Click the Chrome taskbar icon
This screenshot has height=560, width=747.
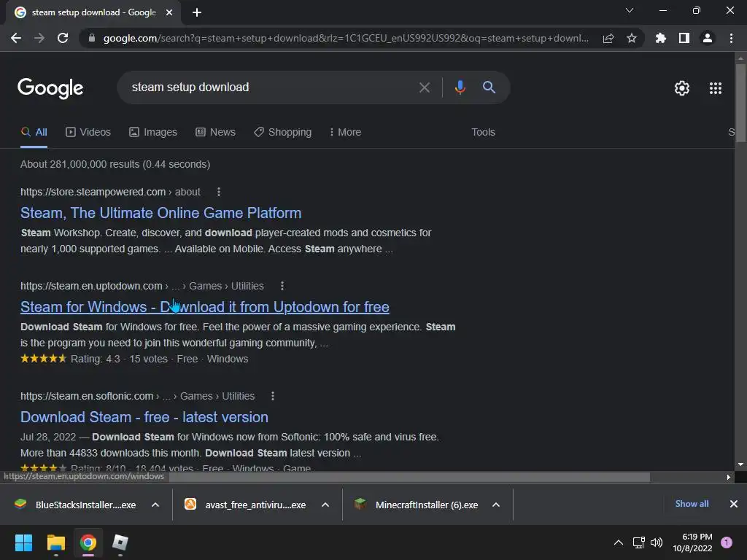88,542
